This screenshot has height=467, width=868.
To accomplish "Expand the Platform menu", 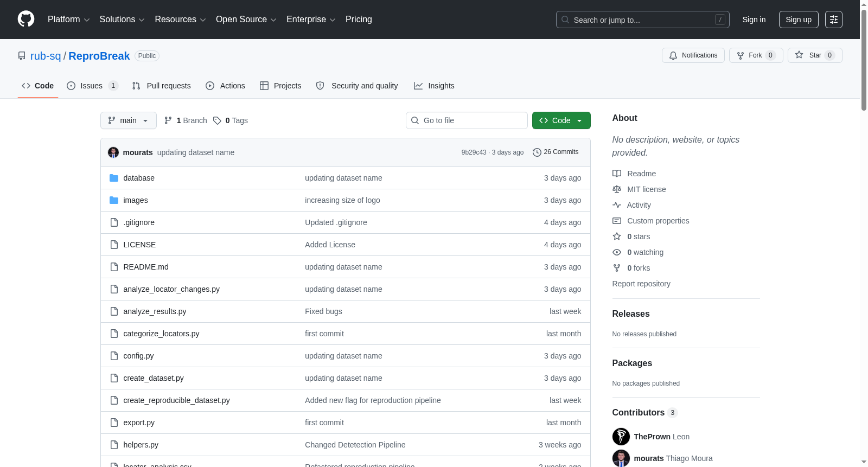I will pyautogui.click(x=69, y=20).
